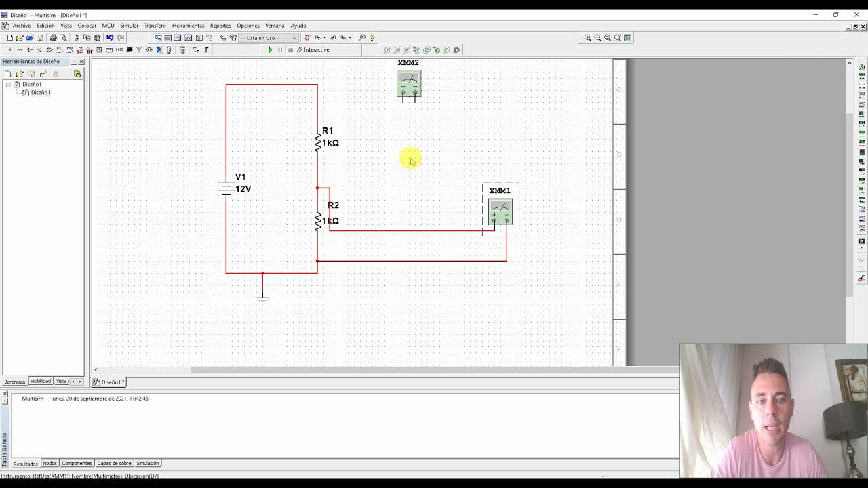Pause the running simulation

pos(279,49)
